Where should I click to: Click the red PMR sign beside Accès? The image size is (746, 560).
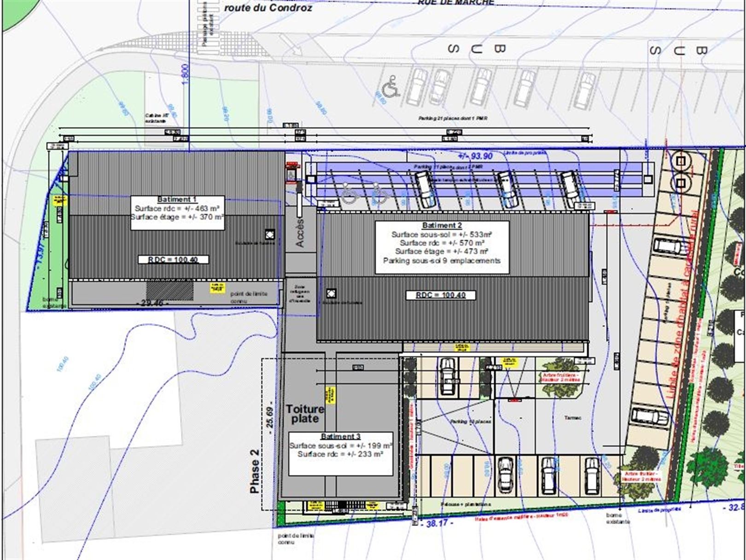(x=291, y=172)
